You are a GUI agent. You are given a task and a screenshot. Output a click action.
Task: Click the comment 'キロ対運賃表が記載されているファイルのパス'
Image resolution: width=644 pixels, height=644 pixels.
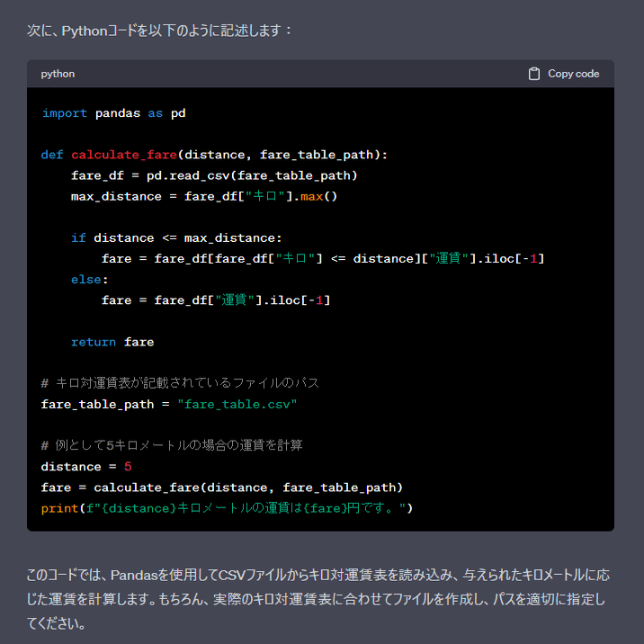tap(180, 383)
